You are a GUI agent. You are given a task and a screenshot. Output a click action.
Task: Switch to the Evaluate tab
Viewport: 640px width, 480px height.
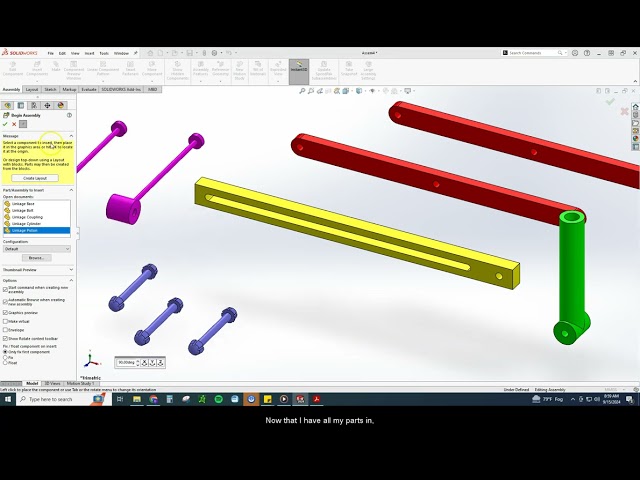click(89, 89)
